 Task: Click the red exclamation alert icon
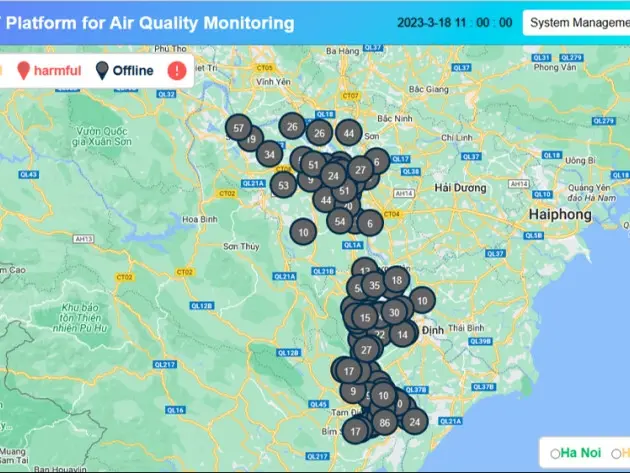click(x=176, y=70)
